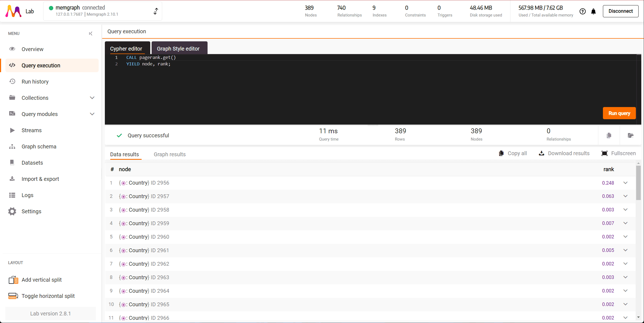Click results table vertical scrollbar thumb
The width and height of the screenshot is (644, 323).
click(x=638, y=183)
